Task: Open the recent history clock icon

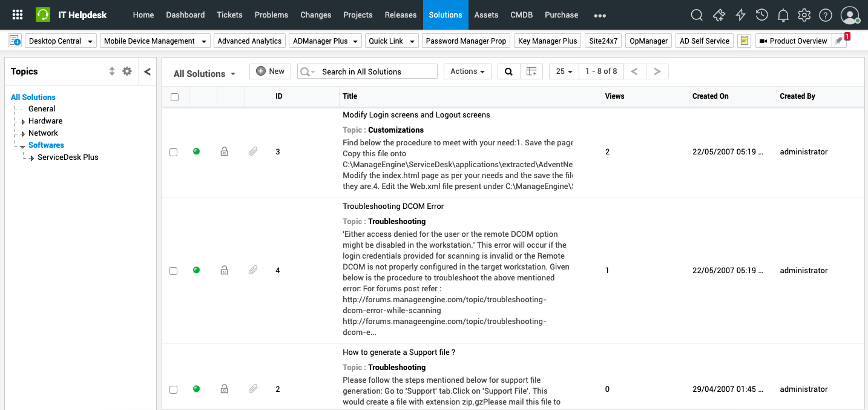Action: 762,15
